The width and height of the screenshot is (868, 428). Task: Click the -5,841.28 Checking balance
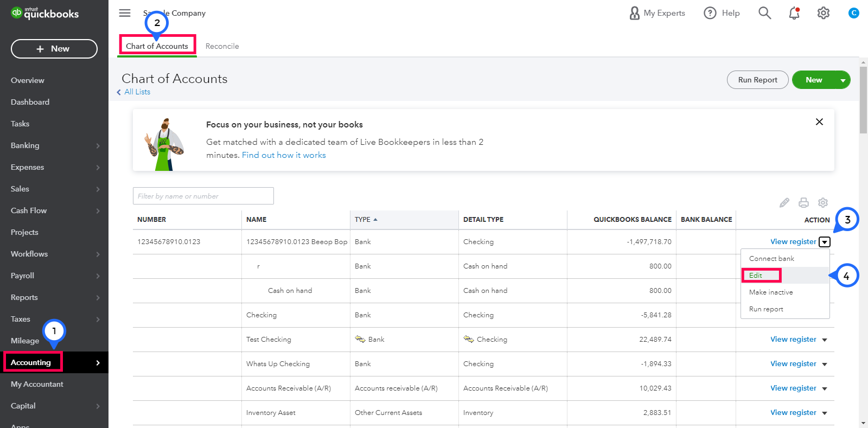[656, 315]
